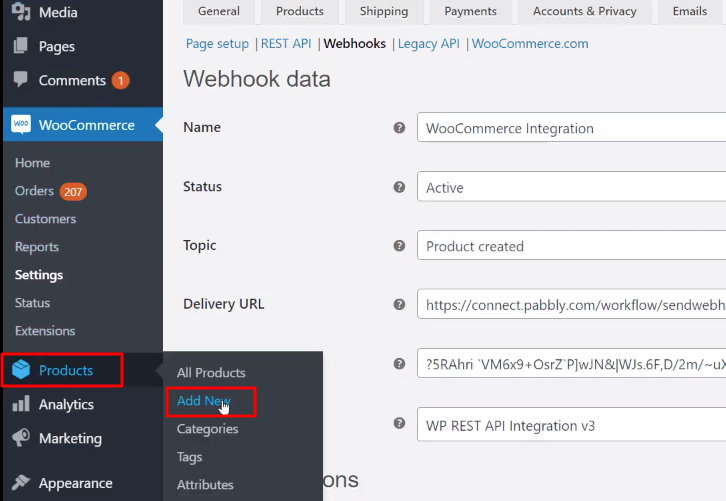The height and width of the screenshot is (501, 726).
Task: Open the Topic dropdown showing Product created
Action: (571, 245)
